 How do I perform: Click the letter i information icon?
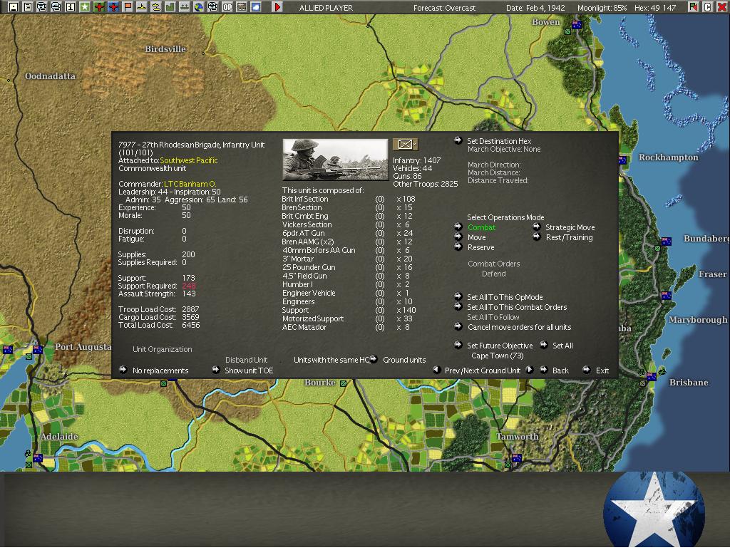71,7
